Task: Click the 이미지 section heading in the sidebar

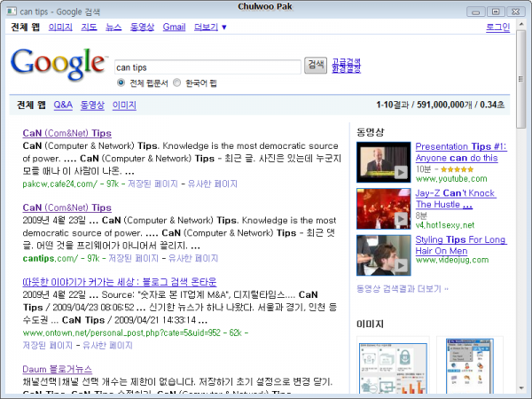Action: coord(370,324)
